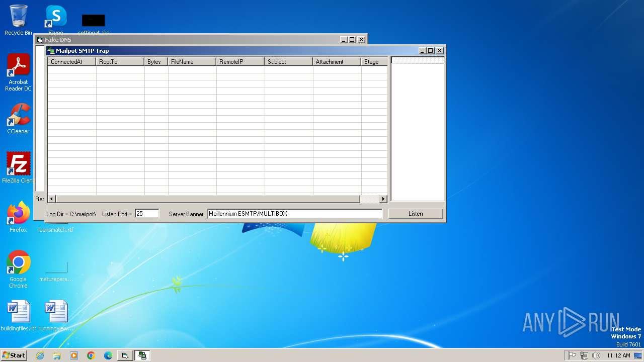Sort by ConnectedAt column header

click(x=72, y=61)
